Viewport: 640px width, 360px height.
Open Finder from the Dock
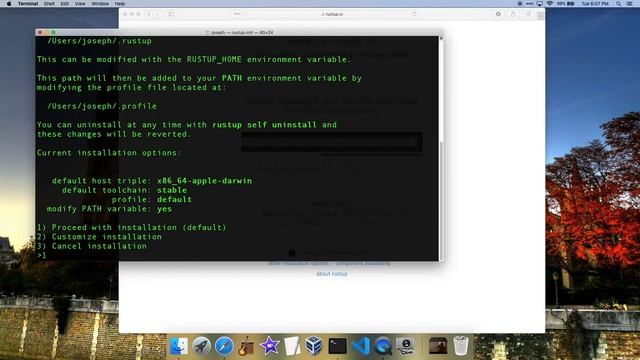(179, 346)
